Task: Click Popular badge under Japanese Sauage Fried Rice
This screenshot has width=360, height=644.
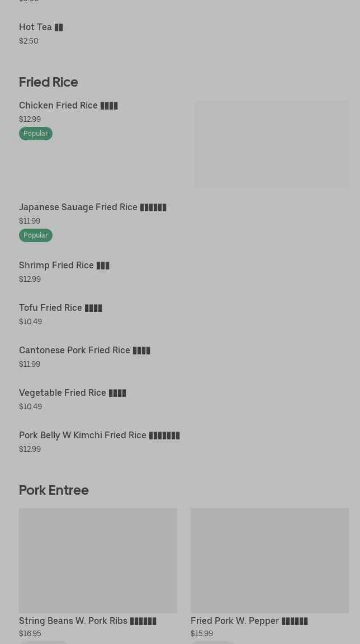Action: (x=36, y=235)
